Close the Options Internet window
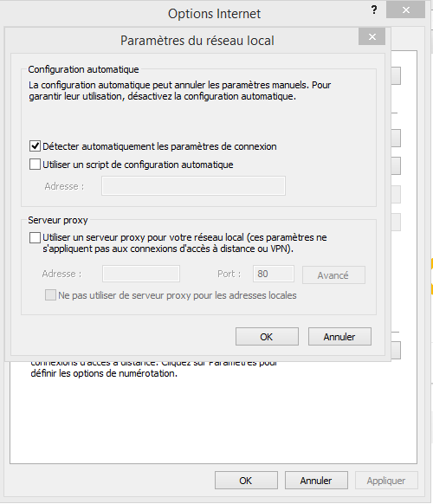 405,10
